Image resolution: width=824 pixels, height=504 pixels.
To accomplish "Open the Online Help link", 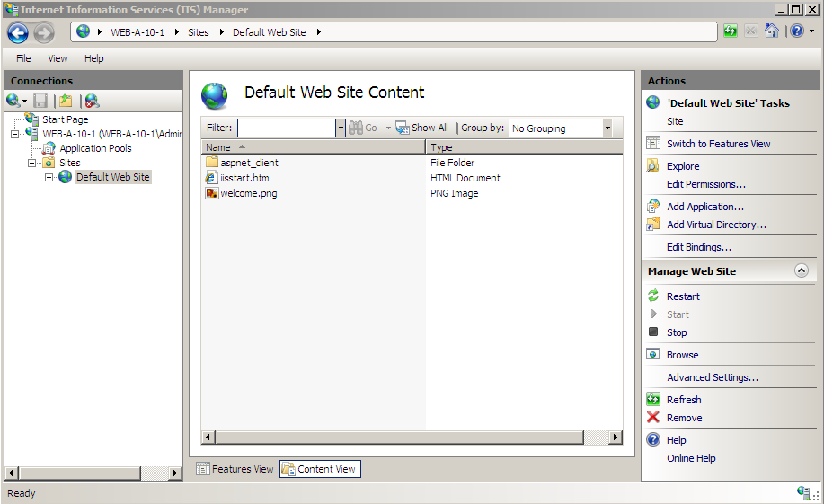I will click(691, 458).
